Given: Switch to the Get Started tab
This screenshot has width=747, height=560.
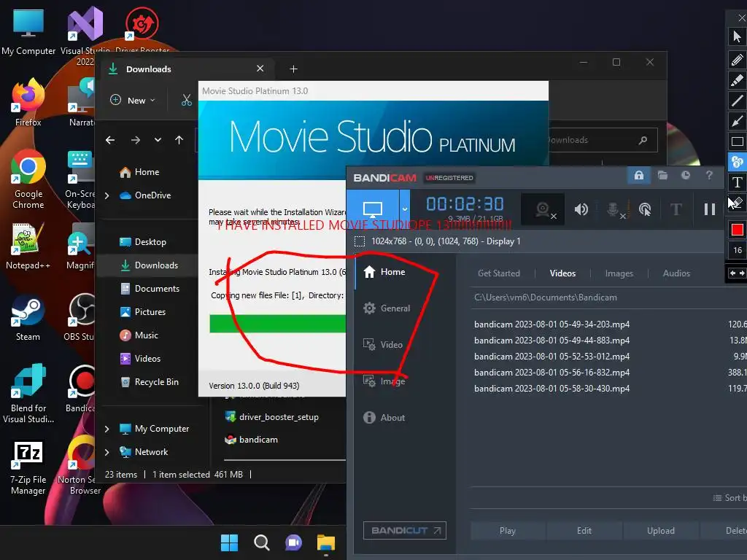Looking at the screenshot, I should (499, 273).
